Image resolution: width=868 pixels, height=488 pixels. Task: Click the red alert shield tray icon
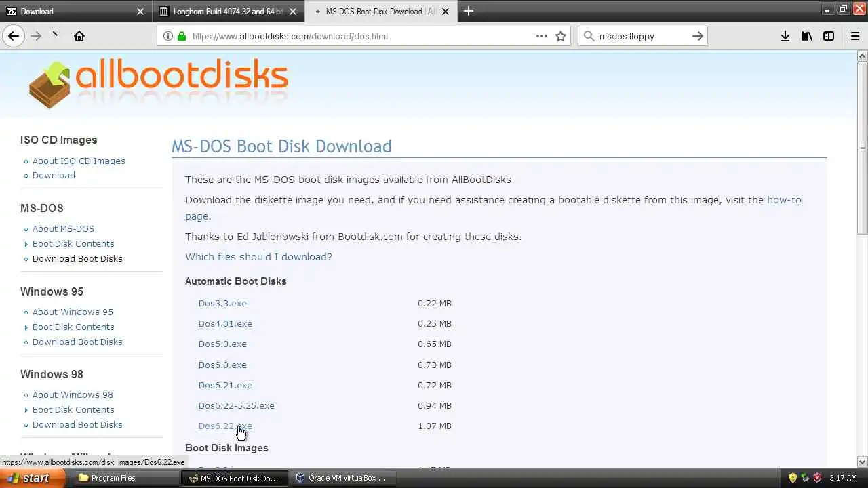tap(817, 478)
